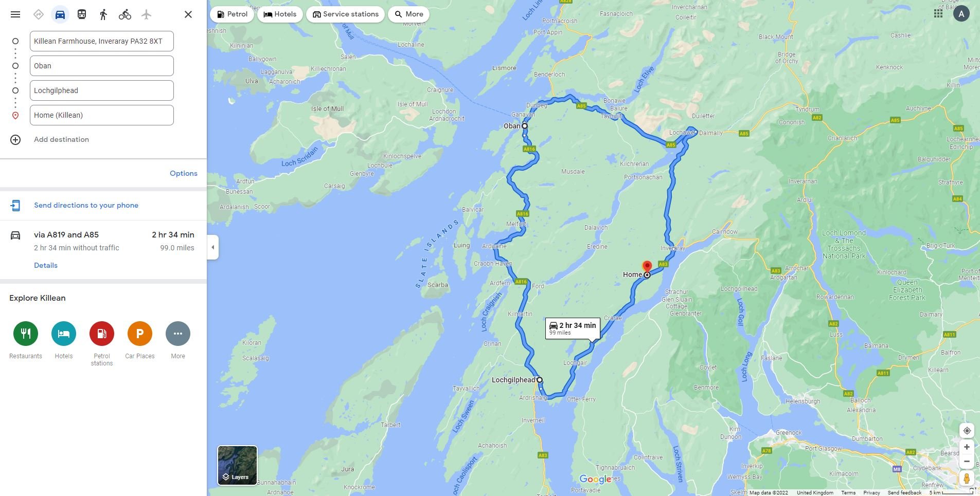Expand route Details

point(46,265)
